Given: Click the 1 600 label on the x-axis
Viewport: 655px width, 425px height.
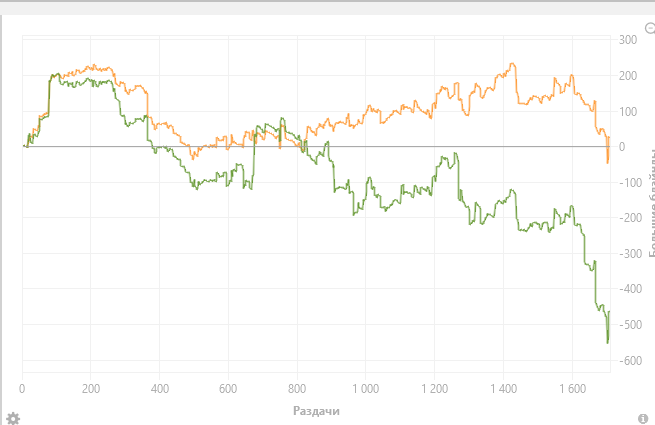Looking at the screenshot, I should 571,388.
